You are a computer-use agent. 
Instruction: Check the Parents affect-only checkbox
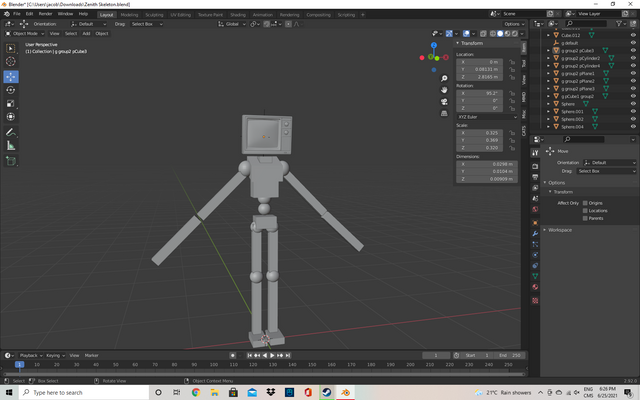tap(585, 218)
